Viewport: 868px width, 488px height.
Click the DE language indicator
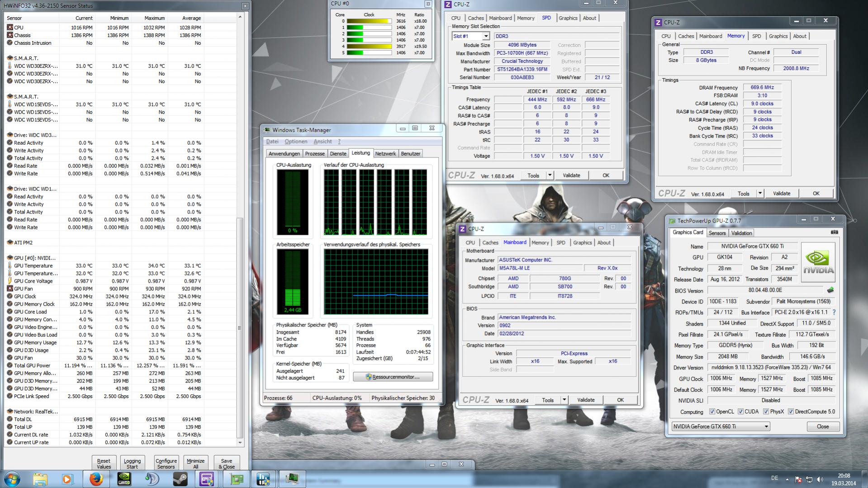tap(774, 478)
